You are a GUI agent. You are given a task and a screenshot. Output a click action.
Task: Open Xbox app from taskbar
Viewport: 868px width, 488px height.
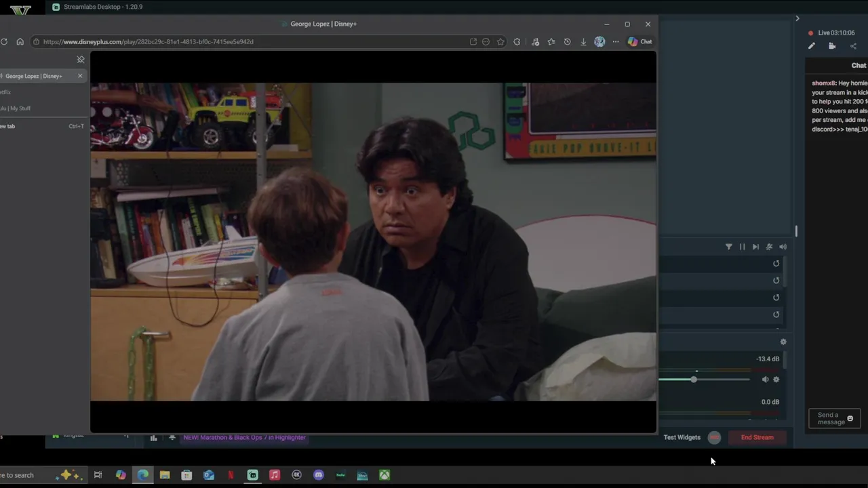(384, 475)
